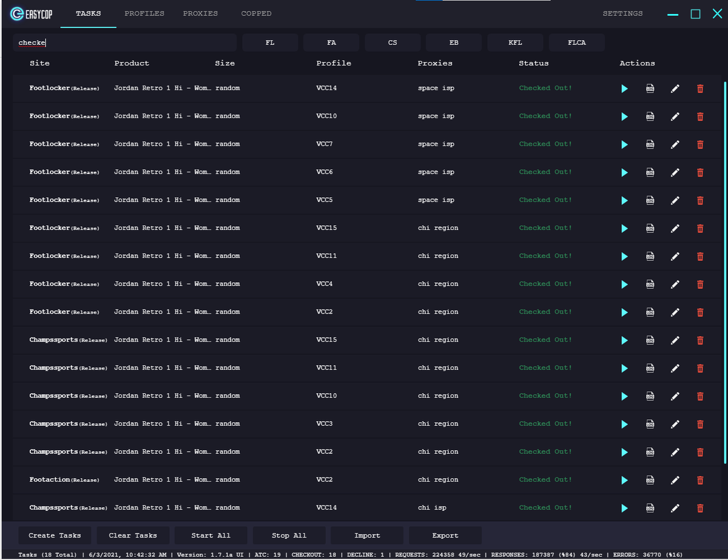The image size is (728, 560).
Task: Filter tasks with the EB button
Action: point(454,42)
